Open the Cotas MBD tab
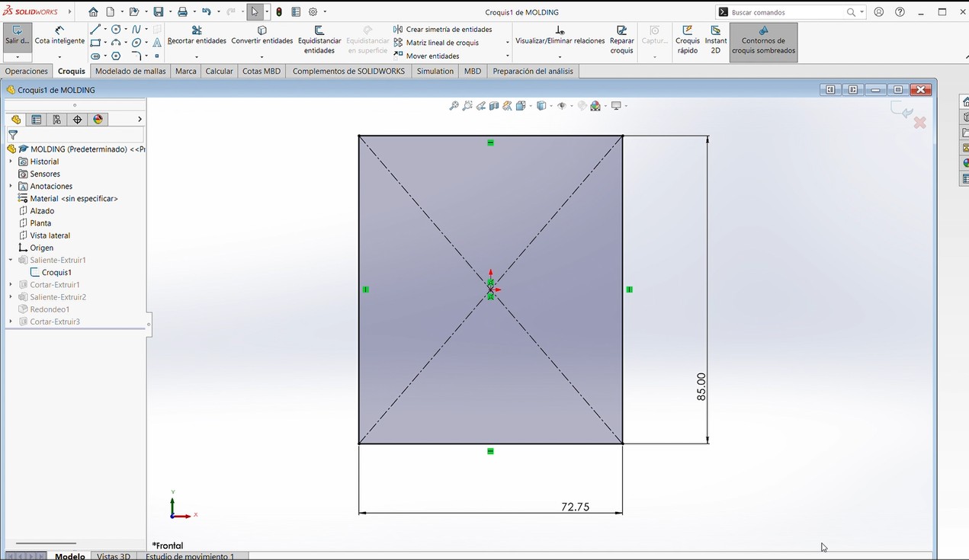This screenshot has width=969, height=560. (262, 71)
